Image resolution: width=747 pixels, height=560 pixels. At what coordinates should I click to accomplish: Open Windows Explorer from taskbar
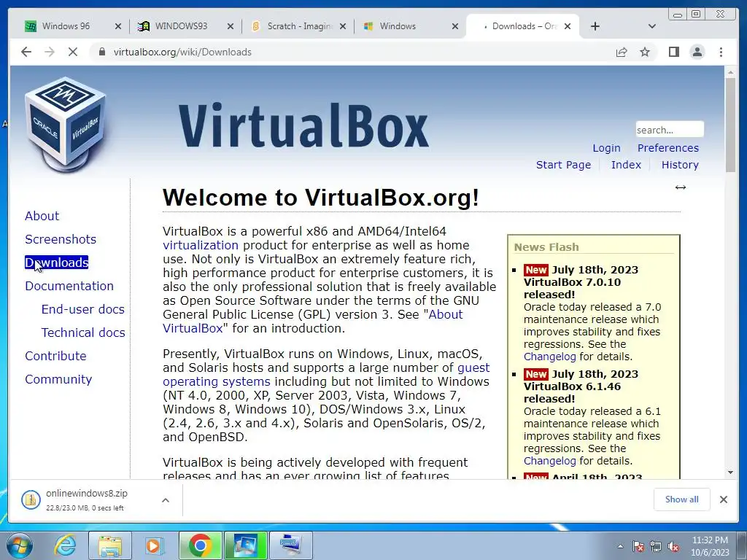pyautogui.click(x=110, y=545)
